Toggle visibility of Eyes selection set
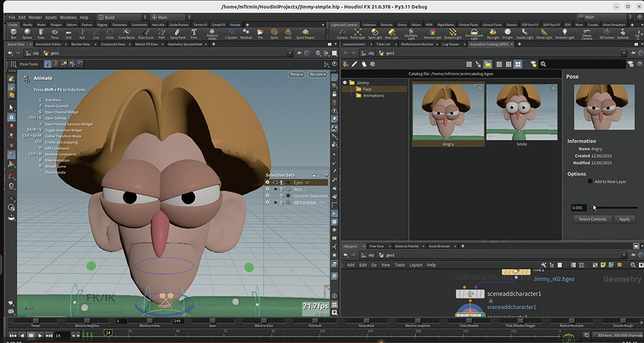The width and height of the screenshot is (644, 343). [x=267, y=183]
